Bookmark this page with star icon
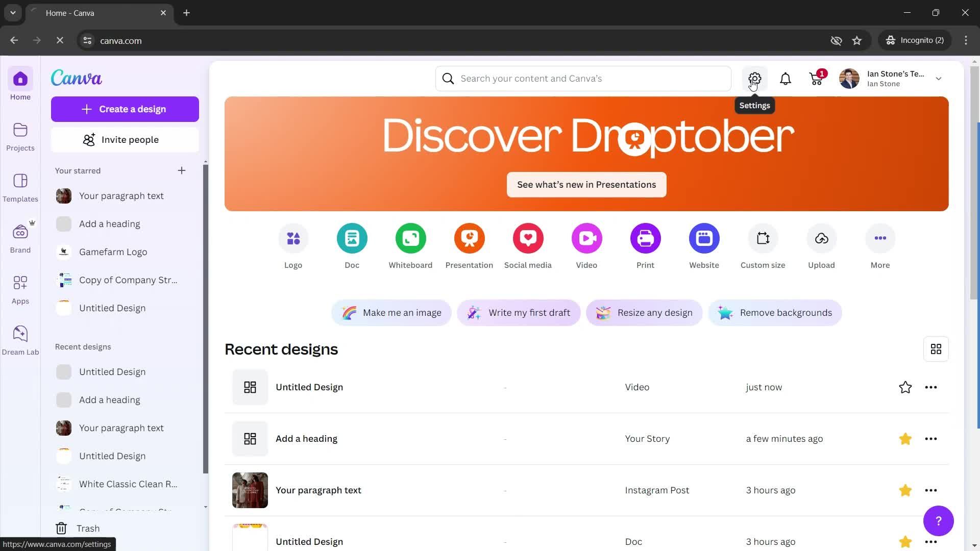Viewport: 980px width, 551px height. click(857, 40)
